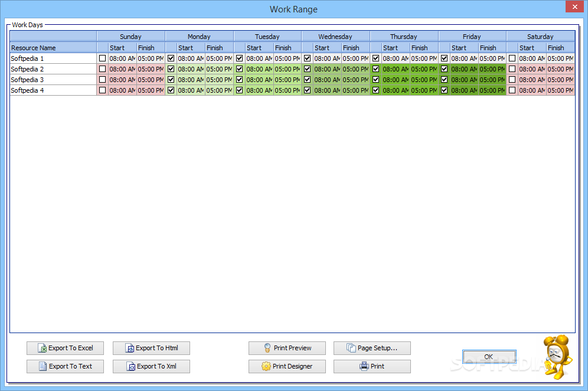Click the HTML icon on Export To Html
The height and width of the screenshot is (391, 588).
tap(130, 348)
